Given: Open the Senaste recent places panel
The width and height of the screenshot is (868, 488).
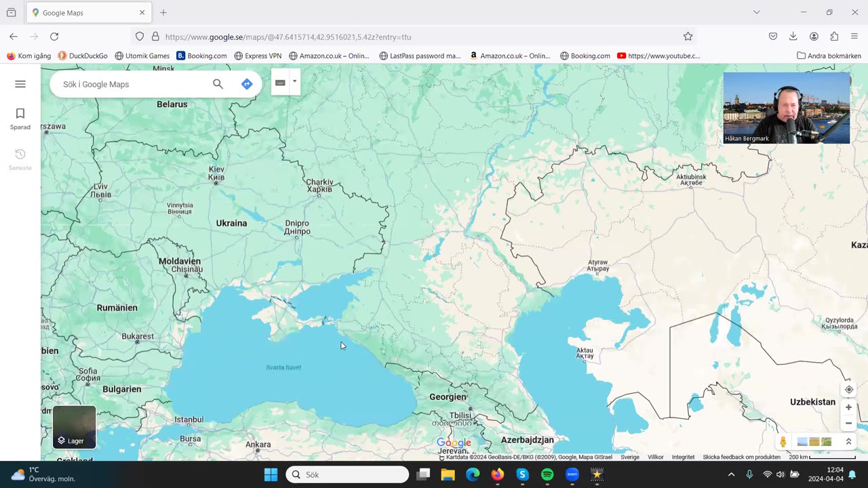Looking at the screenshot, I should tap(20, 159).
